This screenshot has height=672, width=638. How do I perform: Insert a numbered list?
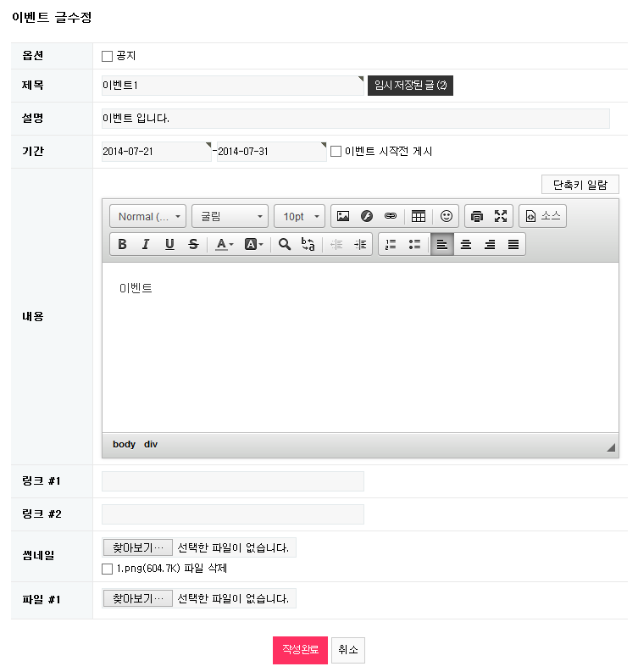coord(391,244)
